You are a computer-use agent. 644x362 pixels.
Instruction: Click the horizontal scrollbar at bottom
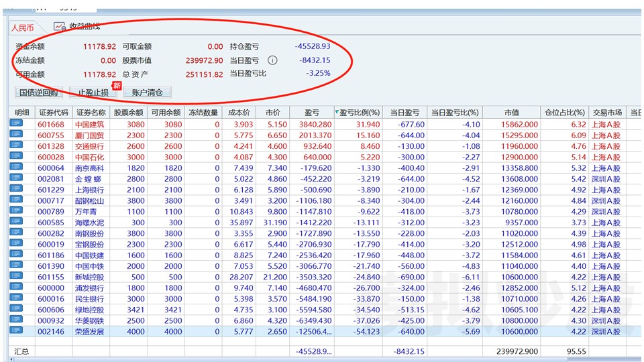[322, 359]
